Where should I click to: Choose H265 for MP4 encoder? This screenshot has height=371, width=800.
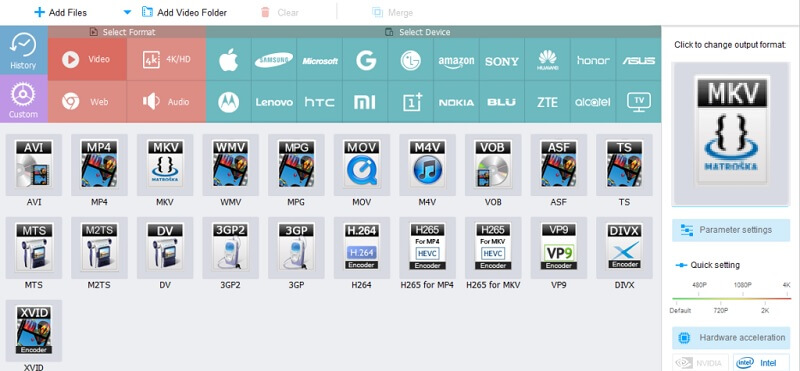click(427, 248)
